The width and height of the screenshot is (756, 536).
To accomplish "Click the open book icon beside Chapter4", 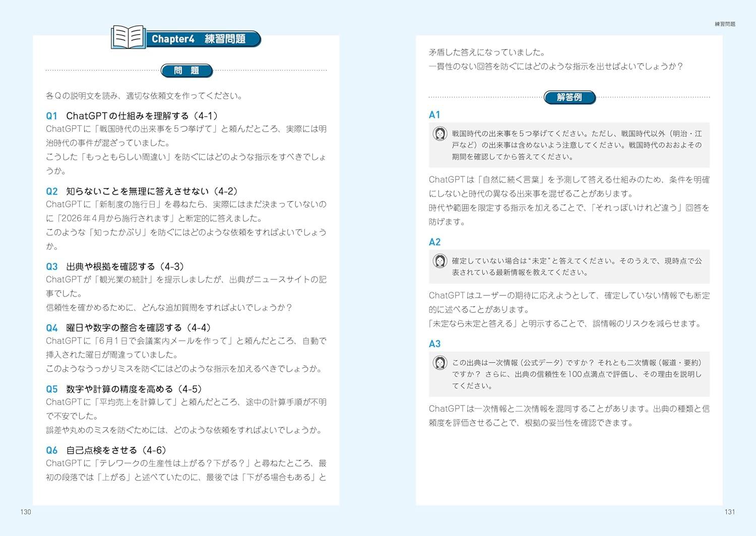I will click(x=128, y=37).
